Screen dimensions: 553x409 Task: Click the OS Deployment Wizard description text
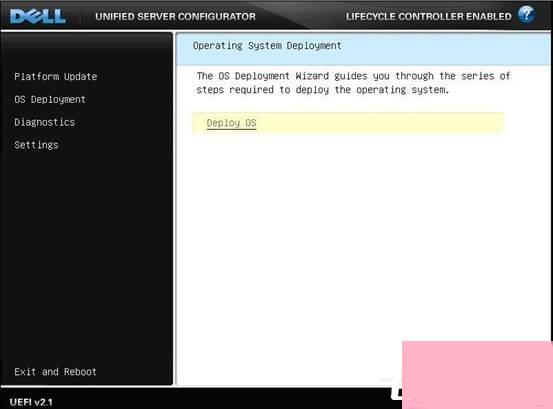[353, 83]
